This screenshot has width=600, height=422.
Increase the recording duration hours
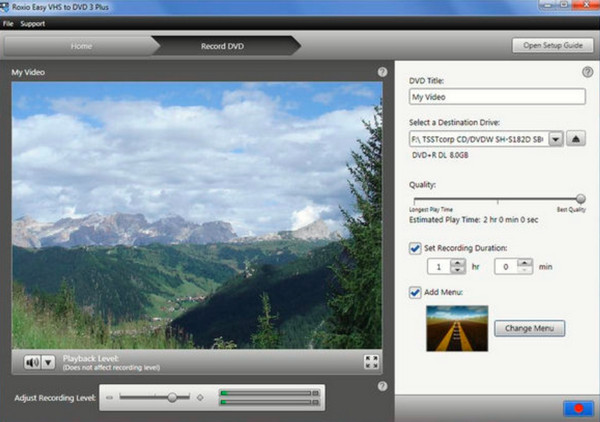pyautogui.click(x=457, y=263)
